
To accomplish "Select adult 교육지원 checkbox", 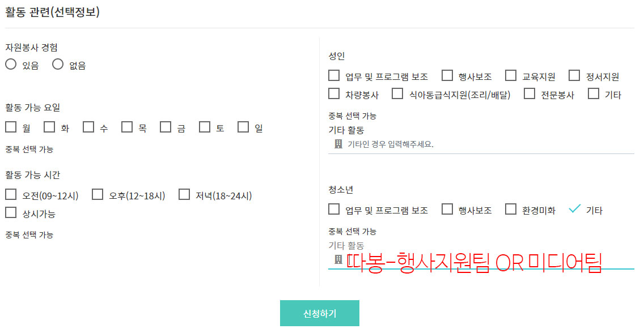I will point(511,76).
